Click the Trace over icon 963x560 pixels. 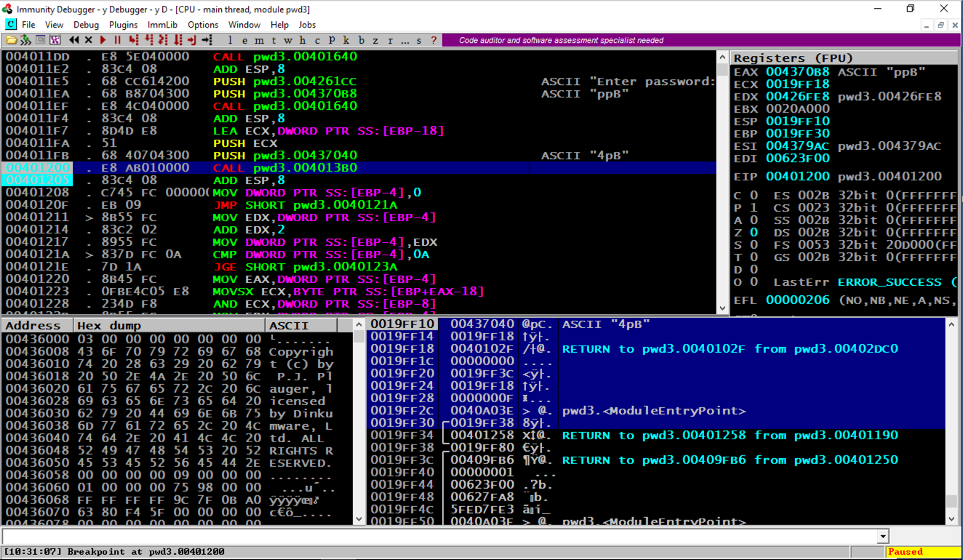179,40
